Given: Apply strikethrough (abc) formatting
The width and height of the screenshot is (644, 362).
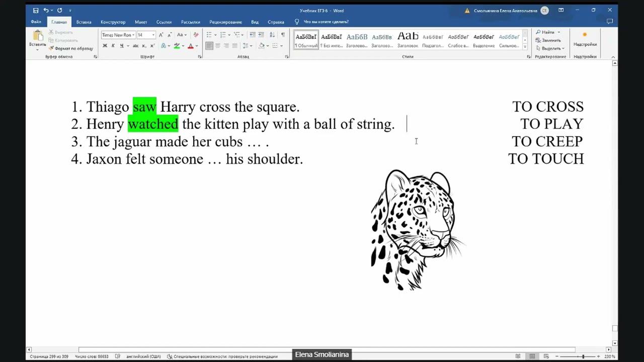Looking at the screenshot, I should pos(135,46).
